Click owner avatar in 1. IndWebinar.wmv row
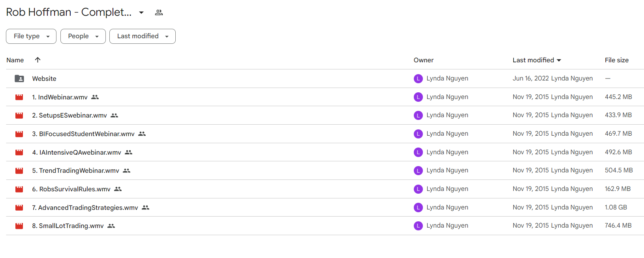Image resolution: width=644 pixels, height=258 pixels. pos(418,97)
